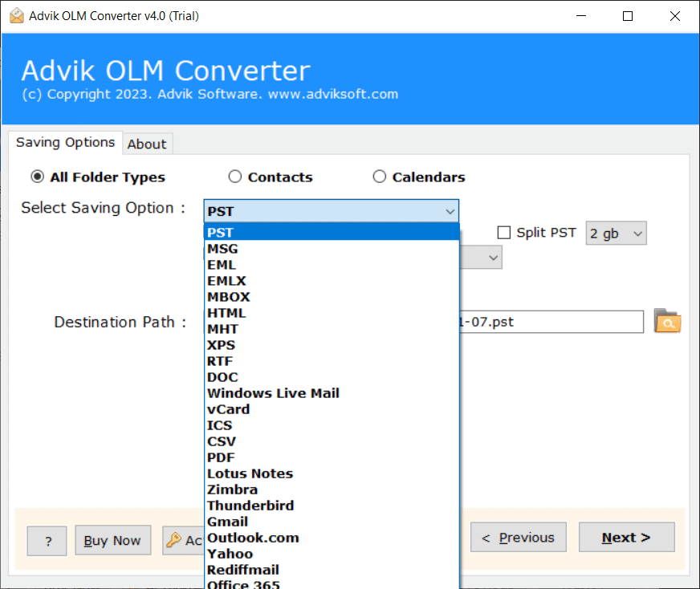This screenshot has width=700, height=589.
Task: Open the help question mark button
Action: click(47, 540)
